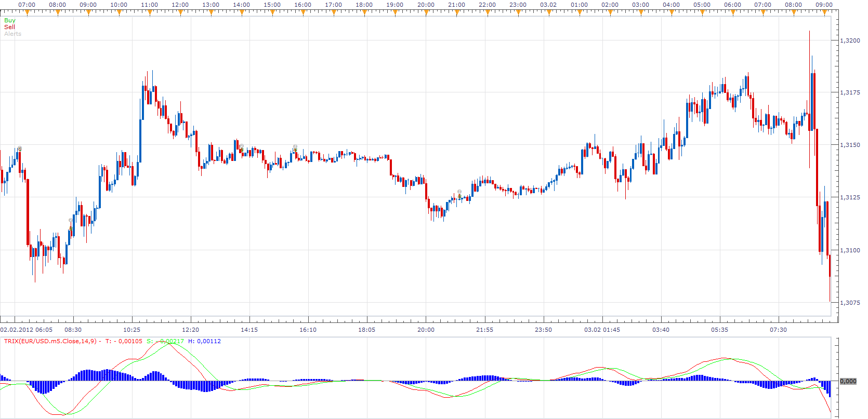Click the green S: -0,00217 value
This screenshot has height=419, width=868.
click(x=165, y=341)
